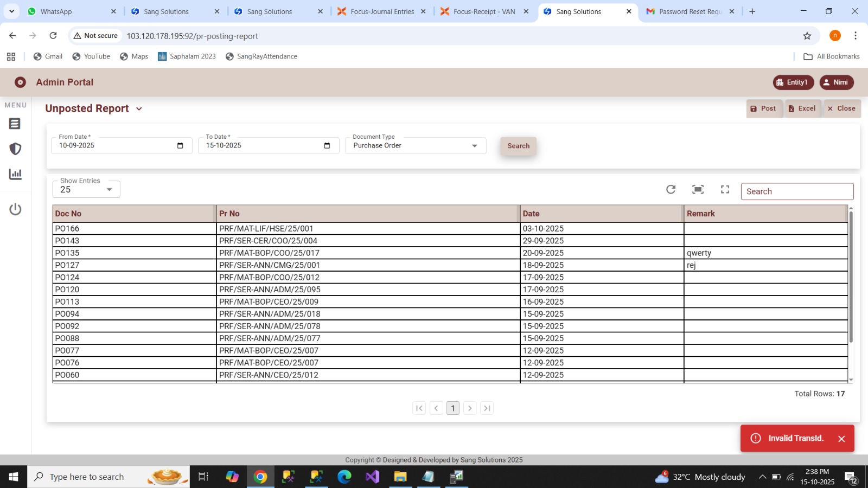
Task: Click the Post button
Action: click(x=764, y=108)
